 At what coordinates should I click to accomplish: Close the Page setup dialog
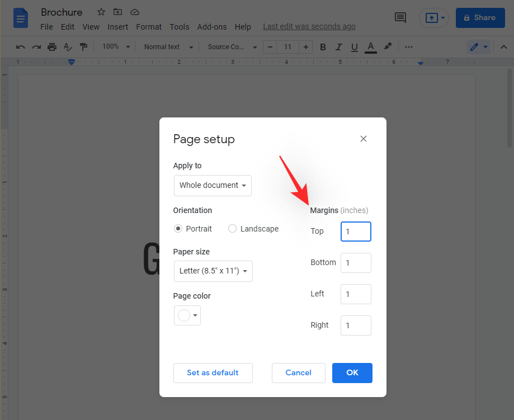pyautogui.click(x=364, y=139)
